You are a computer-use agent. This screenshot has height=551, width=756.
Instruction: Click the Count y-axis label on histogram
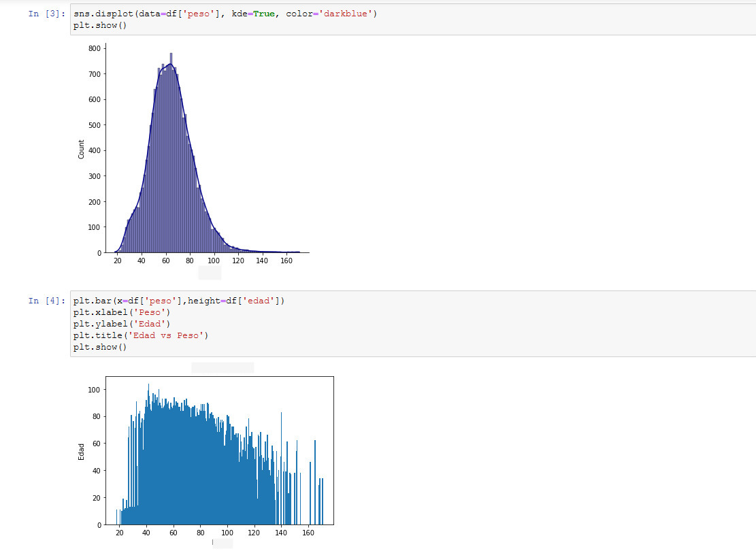pos(82,150)
